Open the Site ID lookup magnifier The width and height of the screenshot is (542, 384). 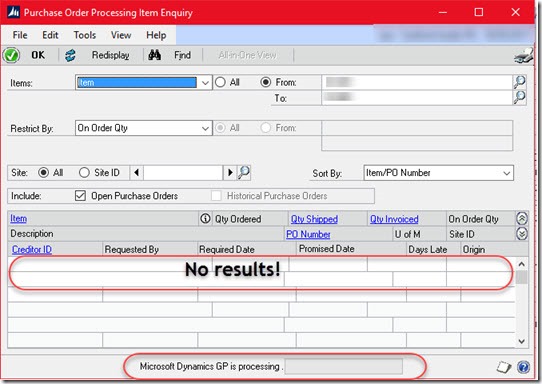(243, 172)
